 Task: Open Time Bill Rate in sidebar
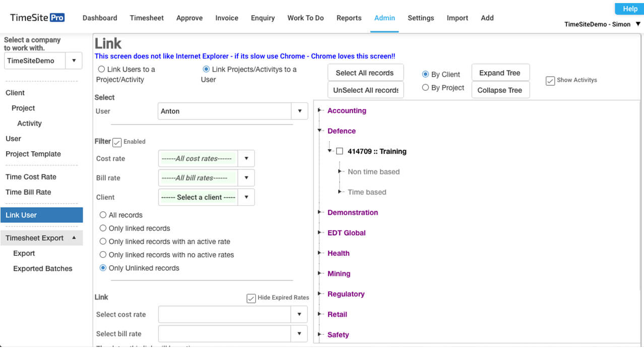click(28, 192)
